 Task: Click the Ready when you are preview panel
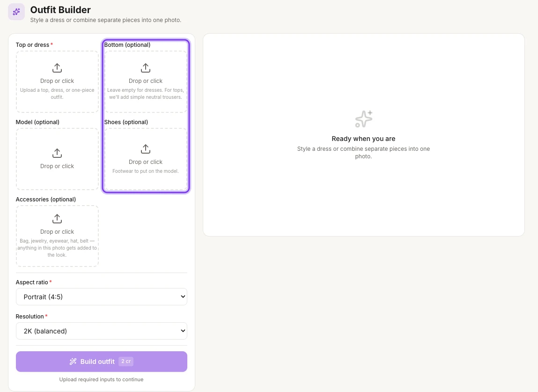tap(364, 135)
